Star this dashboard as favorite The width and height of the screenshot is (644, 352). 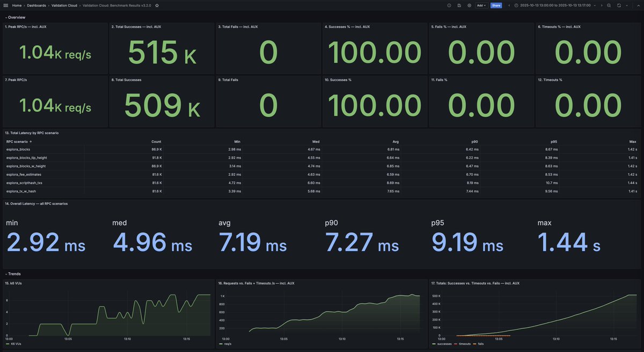[x=157, y=5]
